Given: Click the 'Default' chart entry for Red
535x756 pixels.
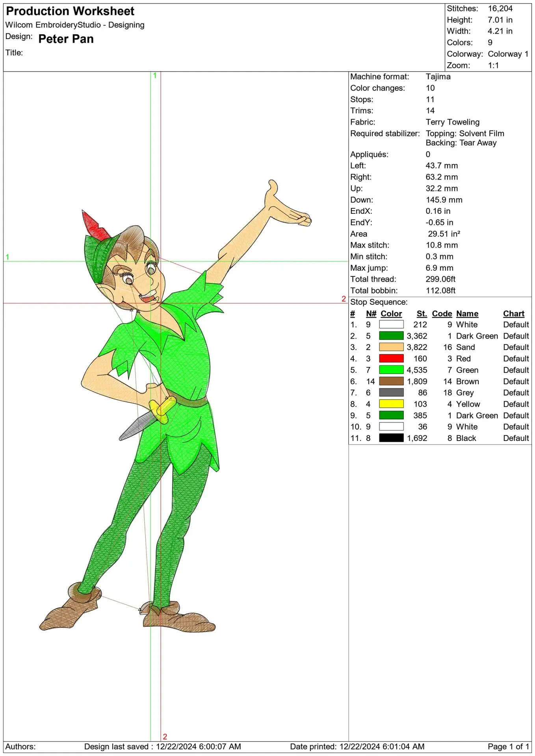Looking at the screenshot, I should 516,359.
